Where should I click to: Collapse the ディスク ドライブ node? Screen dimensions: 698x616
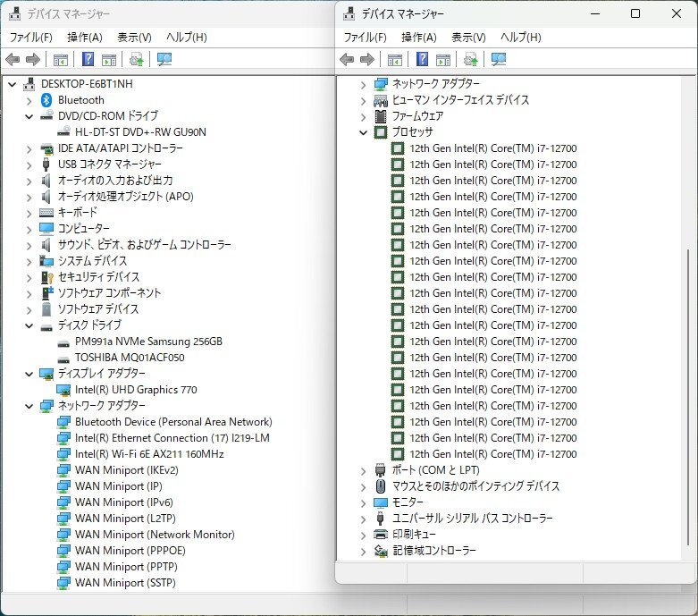[x=29, y=326]
